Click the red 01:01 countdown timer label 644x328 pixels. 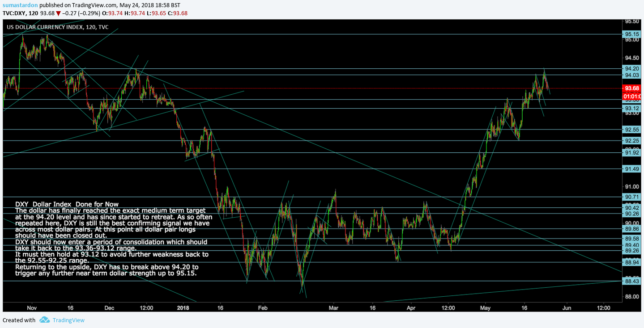point(632,96)
